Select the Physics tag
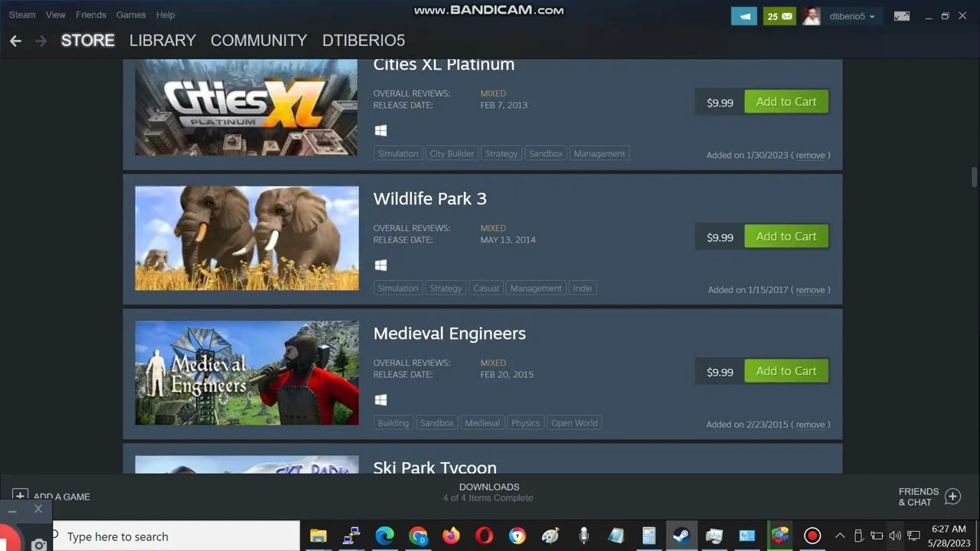980x551 pixels. tap(525, 423)
